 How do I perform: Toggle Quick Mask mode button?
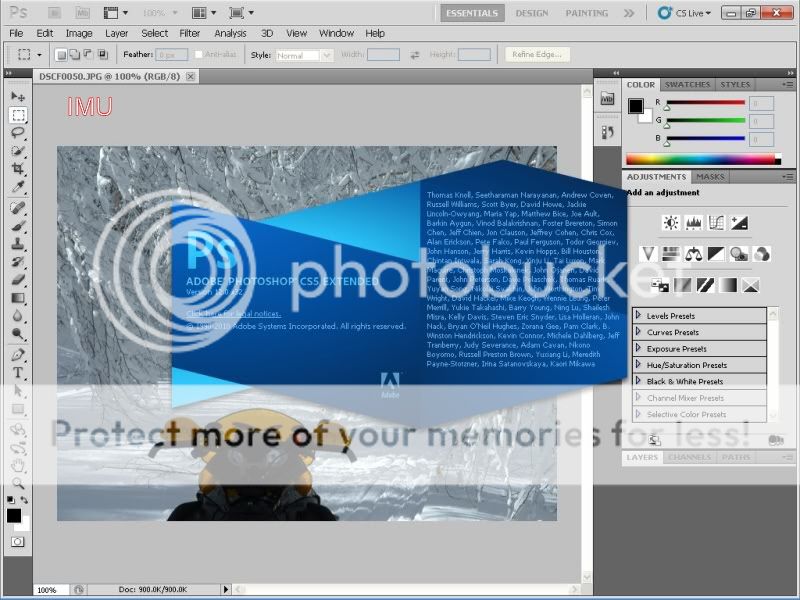click(17, 541)
